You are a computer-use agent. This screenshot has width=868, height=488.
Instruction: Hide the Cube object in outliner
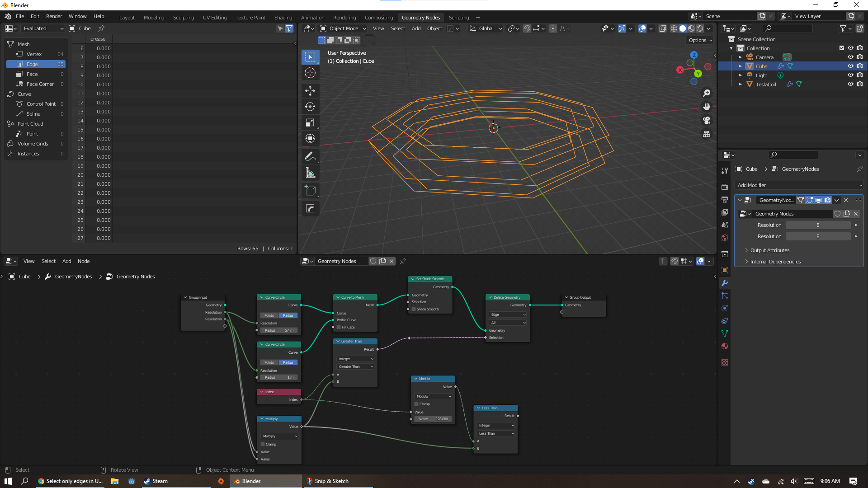(x=850, y=66)
